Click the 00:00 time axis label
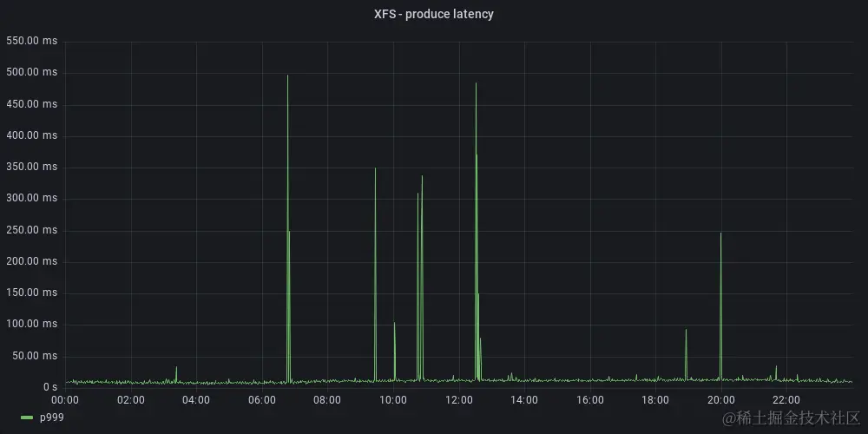Viewport: 868px width, 434px height. 66,399
